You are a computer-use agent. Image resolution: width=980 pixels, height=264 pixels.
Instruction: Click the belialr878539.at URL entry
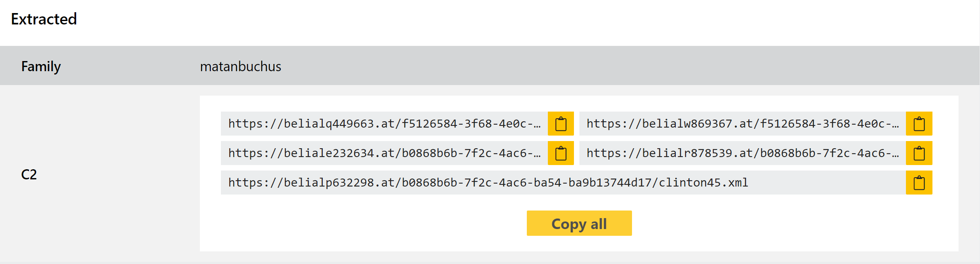coord(743,153)
